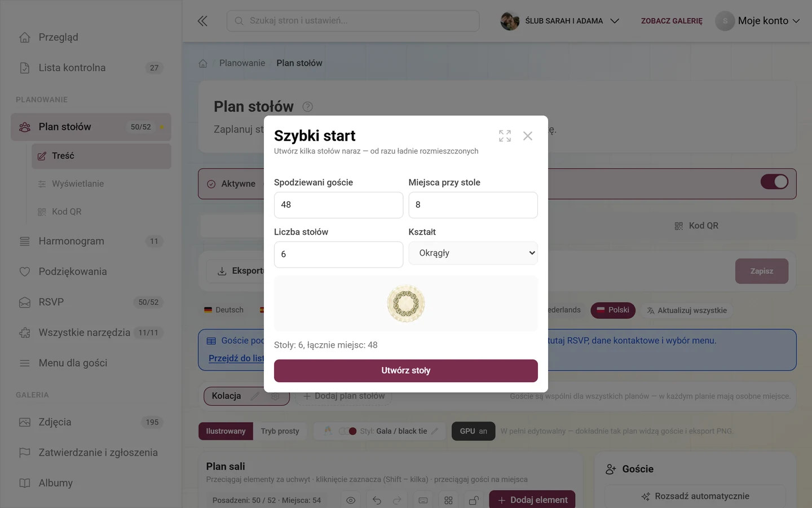Click the unlock padlock icon
This screenshot has height=508, width=812.
coord(474,500)
